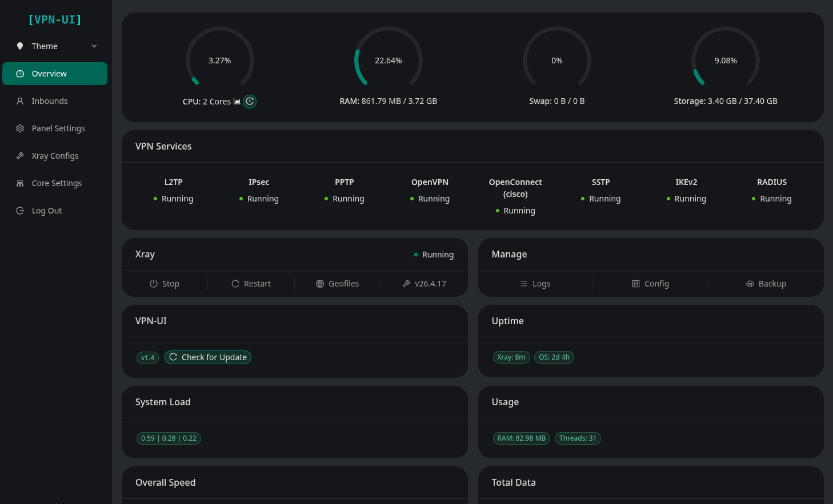Restart the Xray service
Viewport: 833px width, 504px height.
251,284
